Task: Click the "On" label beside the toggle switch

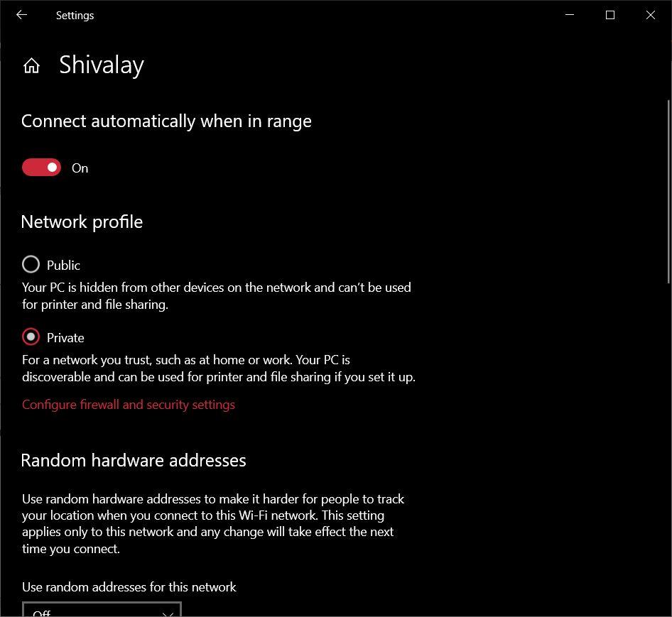Action: point(80,168)
